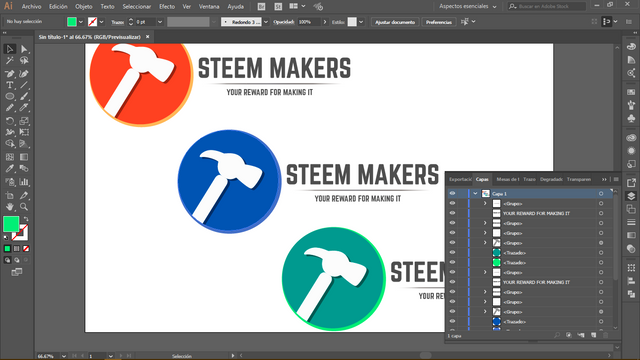Open the Symbols panel club icon
Viewport: 640px width, 360px height.
(631, 119)
